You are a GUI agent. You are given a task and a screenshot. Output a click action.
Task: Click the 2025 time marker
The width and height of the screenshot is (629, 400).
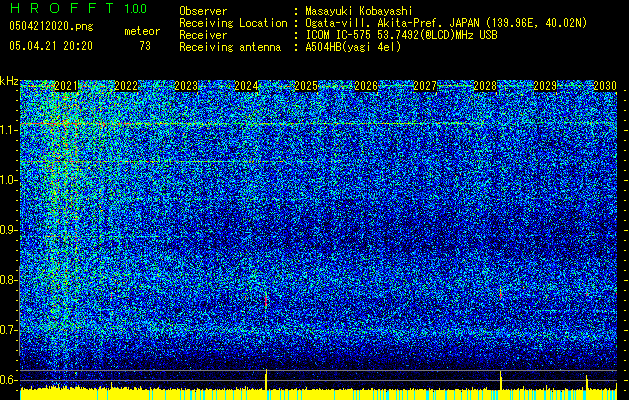click(x=306, y=86)
